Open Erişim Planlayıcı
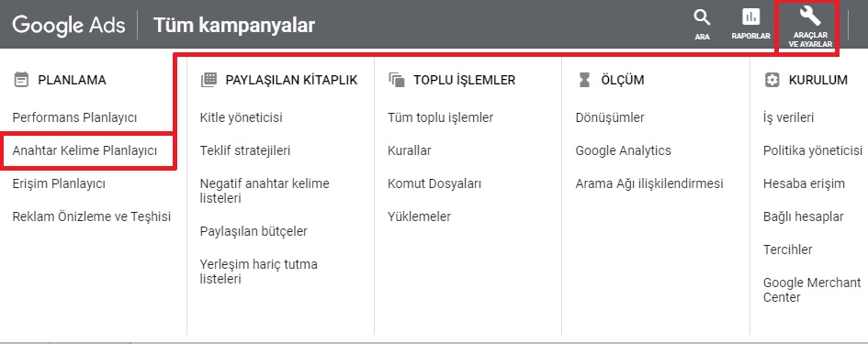The image size is (868, 344). pyautogui.click(x=59, y=183)
